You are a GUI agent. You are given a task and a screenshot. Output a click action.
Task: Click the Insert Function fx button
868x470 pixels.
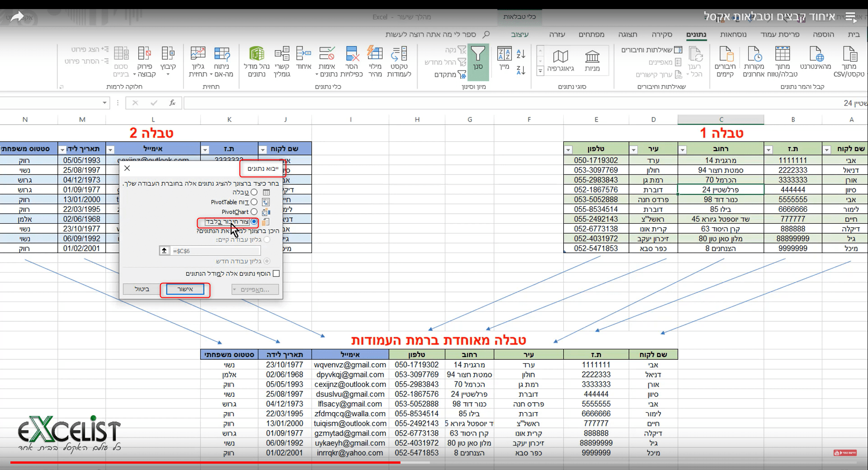click(172, 103)
